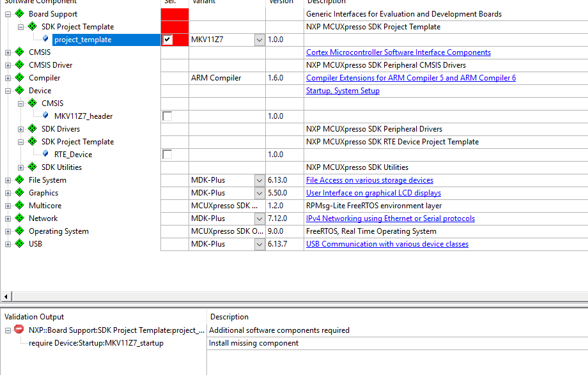The width and height of the screenshot is (588, 375).
Task: Click Additional software components required text
Action: coord(279,330)
